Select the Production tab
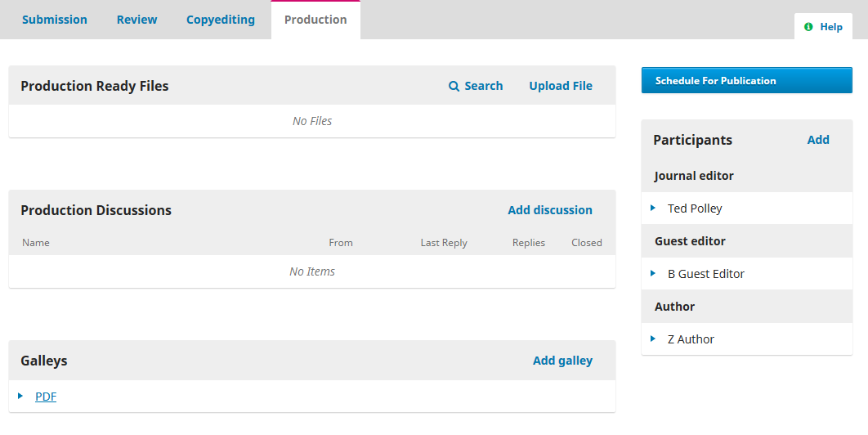The height and width of the screenshot is (435, 868). (x=315, y=20)
